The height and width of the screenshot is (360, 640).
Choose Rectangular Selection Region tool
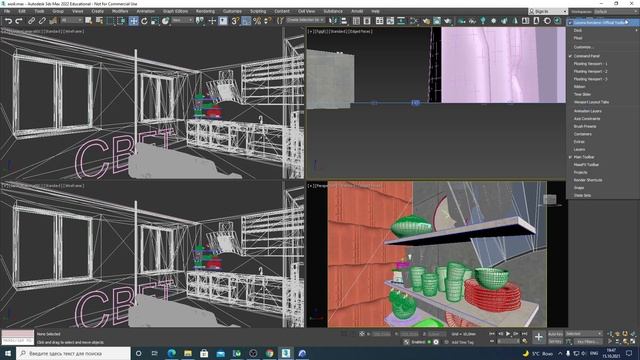tap(110, 21)
